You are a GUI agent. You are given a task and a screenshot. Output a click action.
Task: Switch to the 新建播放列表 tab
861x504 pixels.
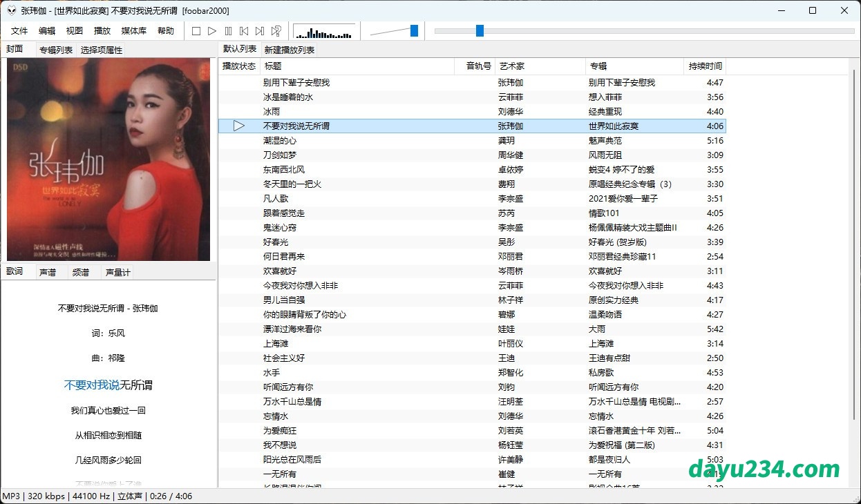click(290, 50)
